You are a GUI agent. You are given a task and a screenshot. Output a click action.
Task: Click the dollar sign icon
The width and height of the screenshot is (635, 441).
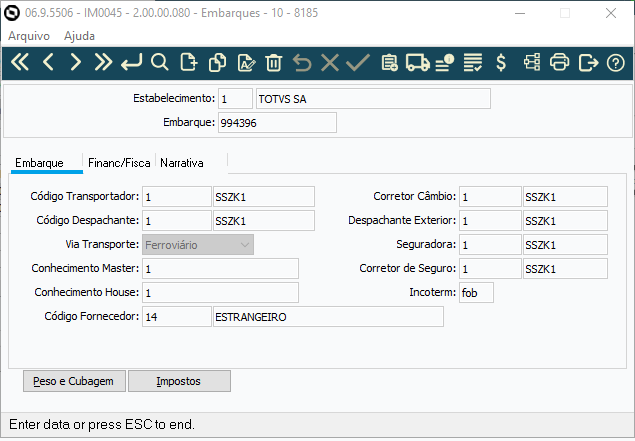[x=501, y=63]
